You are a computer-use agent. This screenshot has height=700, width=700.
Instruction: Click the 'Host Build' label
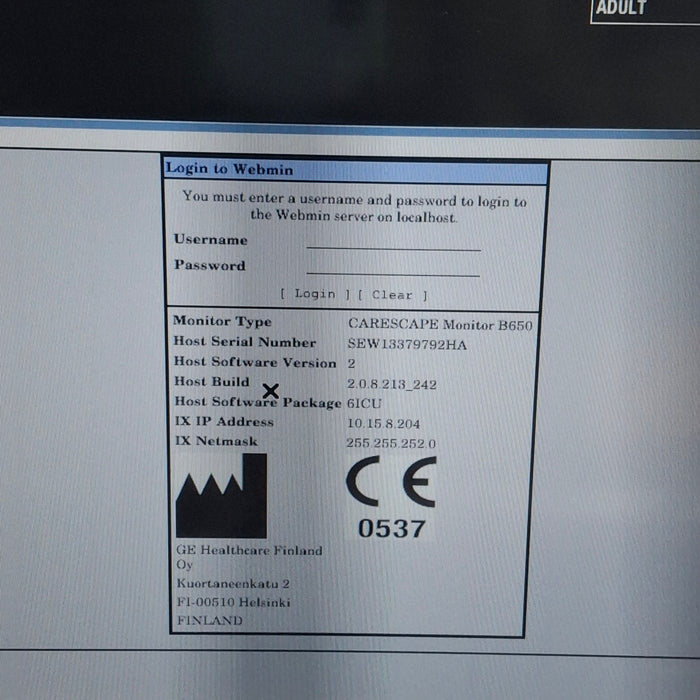coord(212,382)
